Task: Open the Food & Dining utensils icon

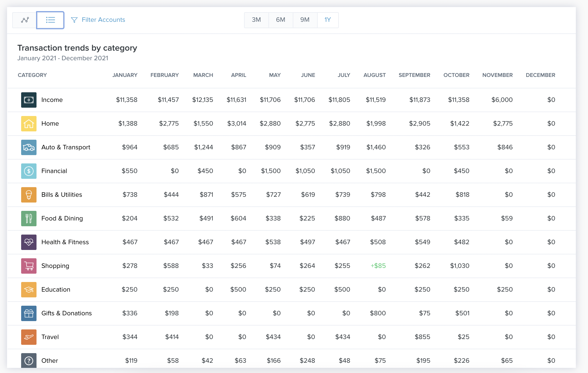Action: click(29, 218)
